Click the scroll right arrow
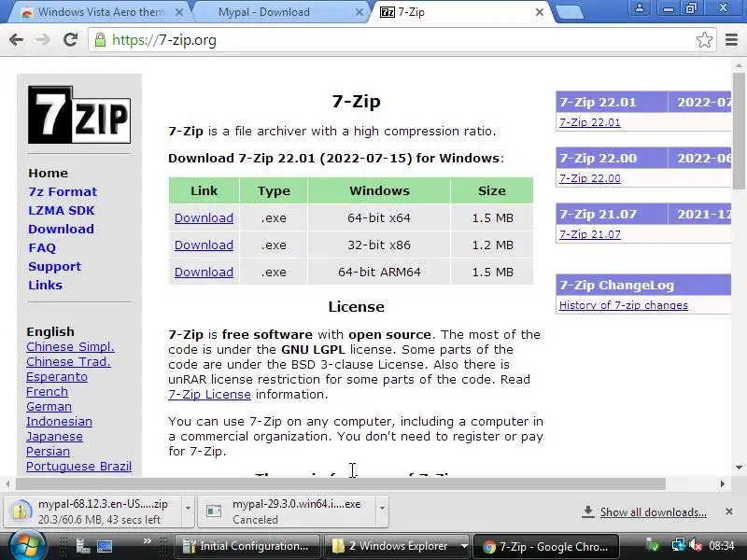This screenshot has width=747, height=560. click(x=722, y=483)
